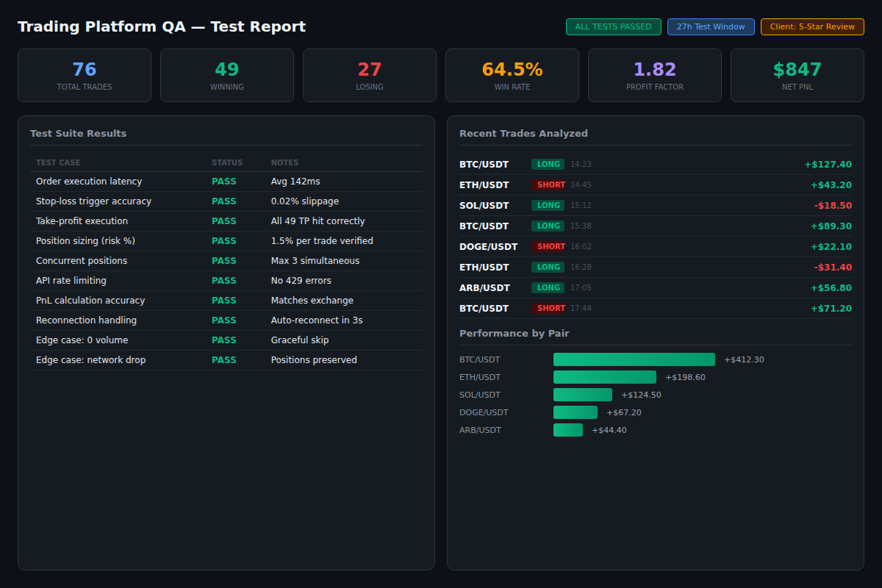Click the LONG tag on ARB/USDT trade
Image resolution: width=882 pixels, height=588 pixels.
coord(548,288)
